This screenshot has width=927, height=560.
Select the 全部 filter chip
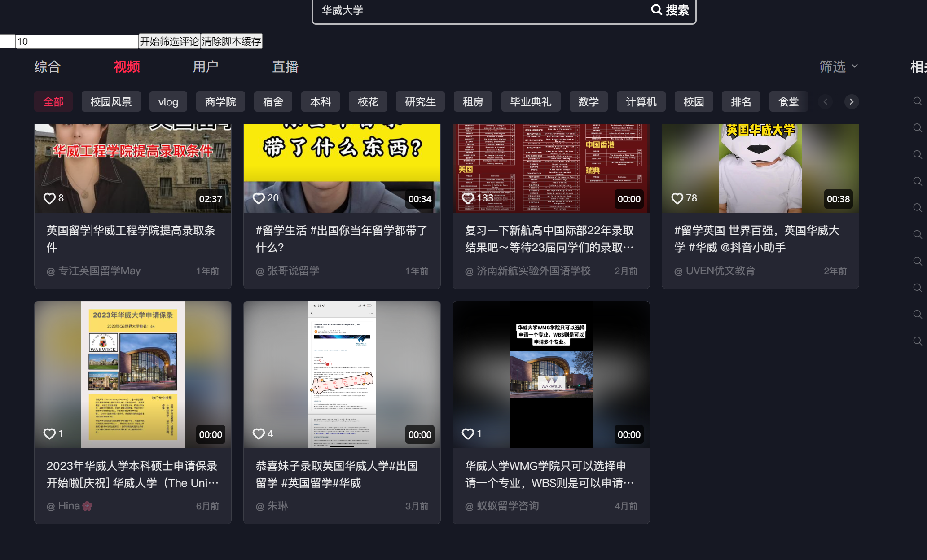(53, 101)
